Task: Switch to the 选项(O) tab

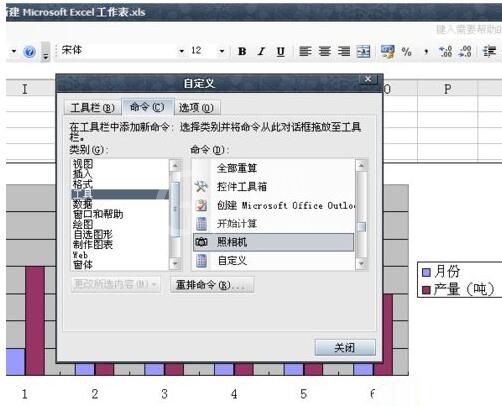Action: point(196,108)
